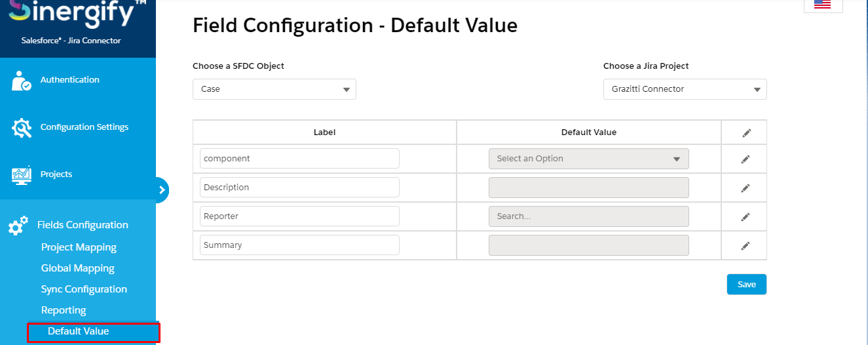Click the Save button
The width and height of the screenshot is (868, 345).
tap(747, 285)
